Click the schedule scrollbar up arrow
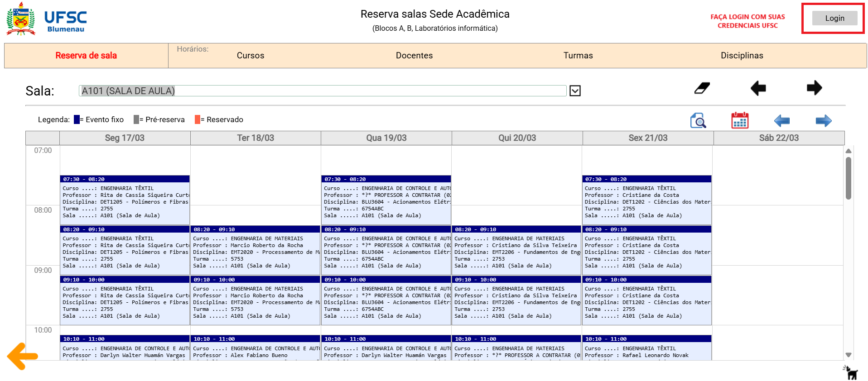Image resolution: width=868 pixels, height=381 pixels. tap(849, 151)
